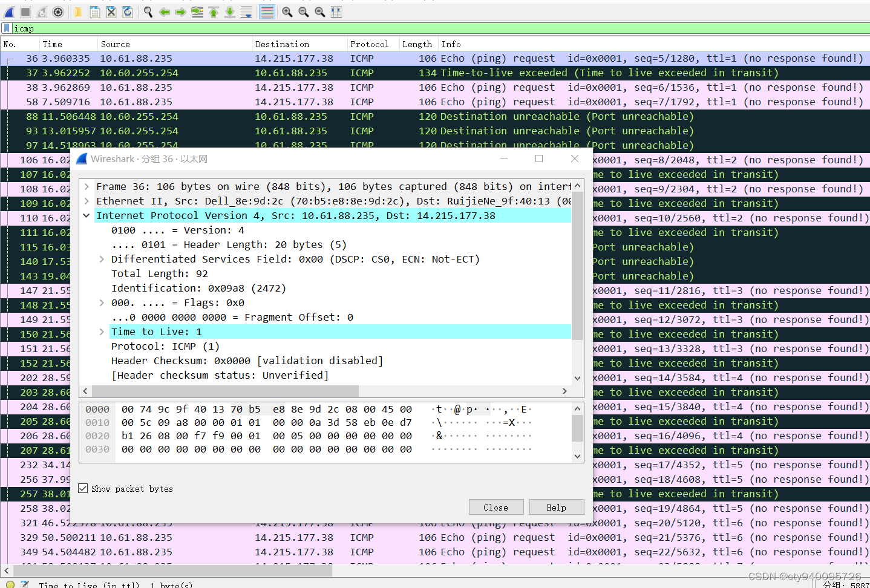
Task: Expand the Time to Live node
Action: coord(102,332)
